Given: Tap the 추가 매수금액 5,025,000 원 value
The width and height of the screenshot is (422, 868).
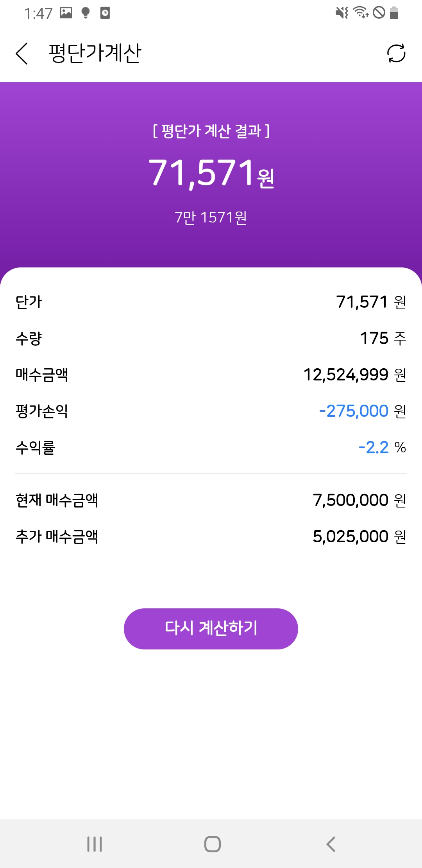Looking at the screenshot, I should pyautogui.click(x=359, y=537).
